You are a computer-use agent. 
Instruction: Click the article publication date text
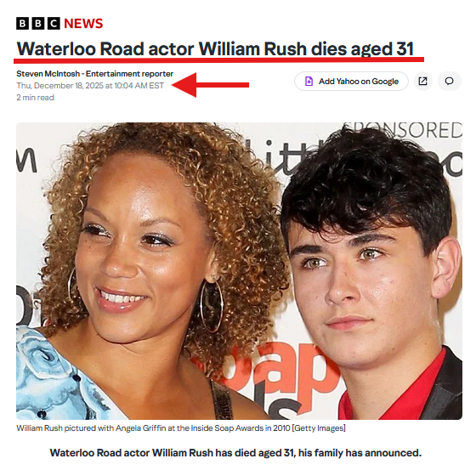pyautogui.click(x=90, y=86)
